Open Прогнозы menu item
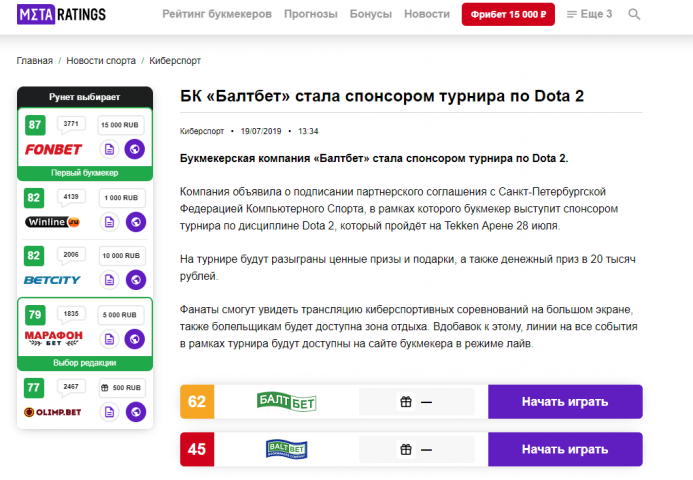This screenshot has width=693, height=480. (x=311, y=14)
